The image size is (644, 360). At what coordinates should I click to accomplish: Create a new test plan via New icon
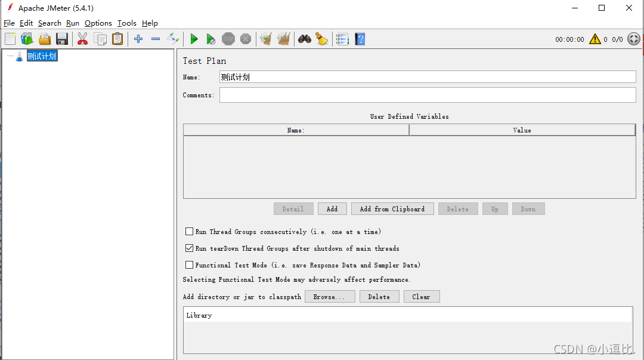10,39
